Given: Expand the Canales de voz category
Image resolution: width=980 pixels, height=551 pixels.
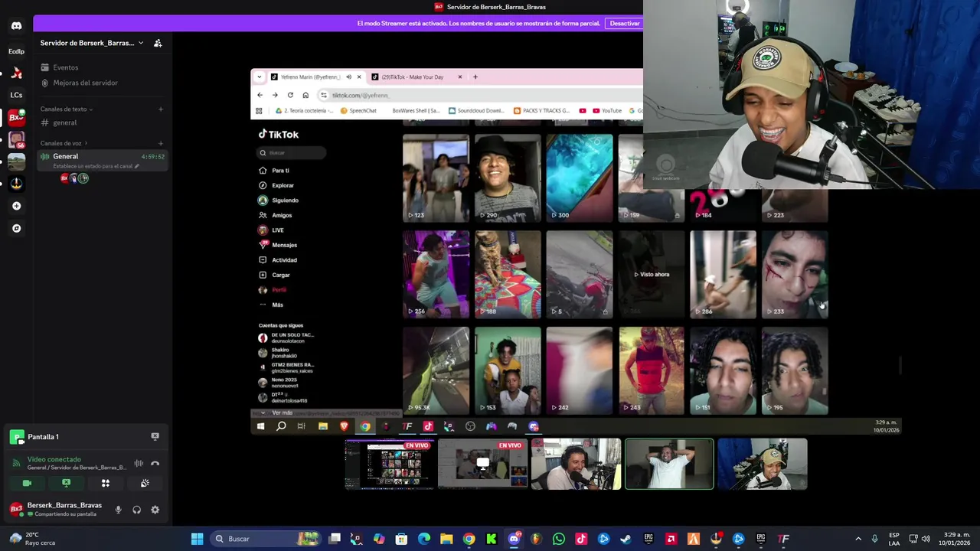Looking at the screenshot, I should pyautogui.click(x=64, y=143).
